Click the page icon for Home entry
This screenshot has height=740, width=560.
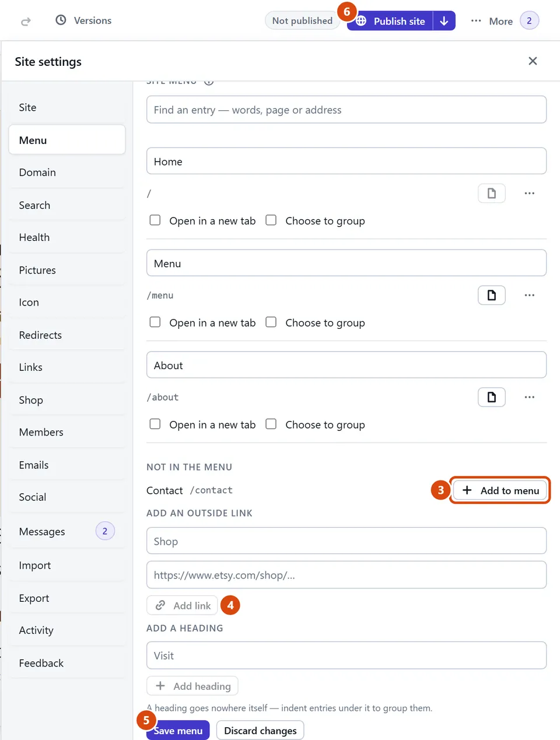point(492,193)
